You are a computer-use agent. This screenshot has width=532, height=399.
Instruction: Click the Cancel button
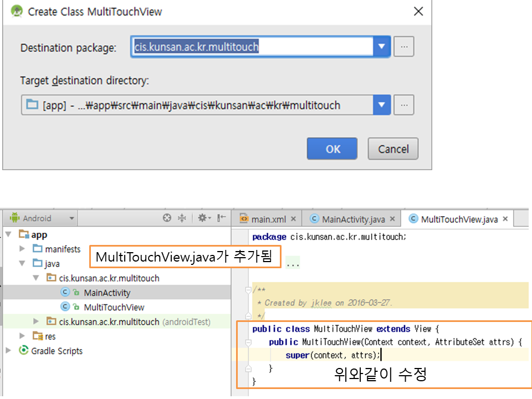(393, 149)
